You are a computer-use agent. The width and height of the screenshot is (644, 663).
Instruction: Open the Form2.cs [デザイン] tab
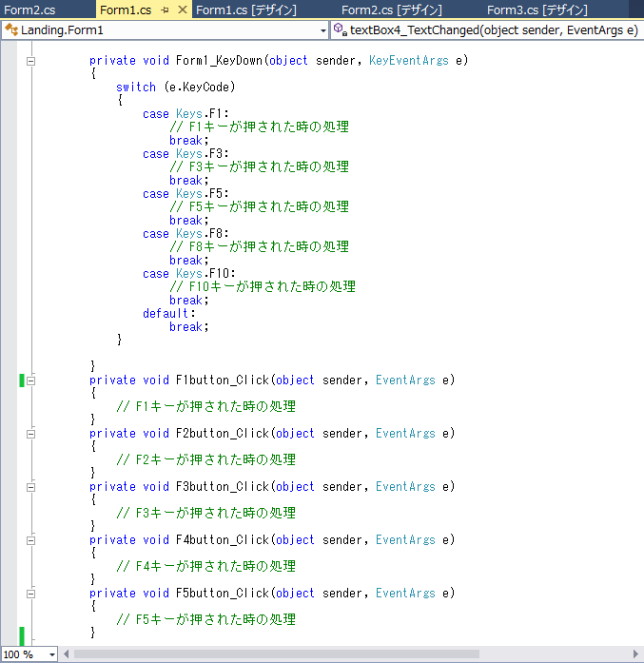click(x=392, y=10)
